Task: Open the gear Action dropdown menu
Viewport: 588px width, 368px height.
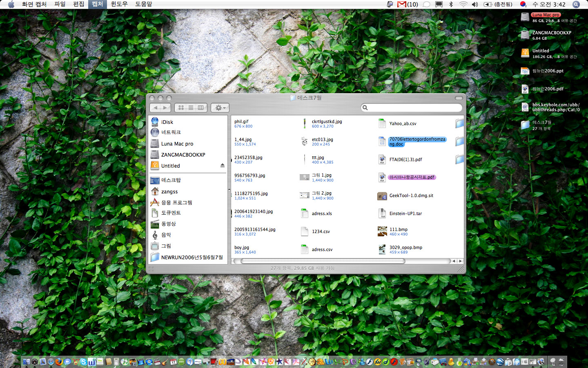Action: [x=220, y=108]
